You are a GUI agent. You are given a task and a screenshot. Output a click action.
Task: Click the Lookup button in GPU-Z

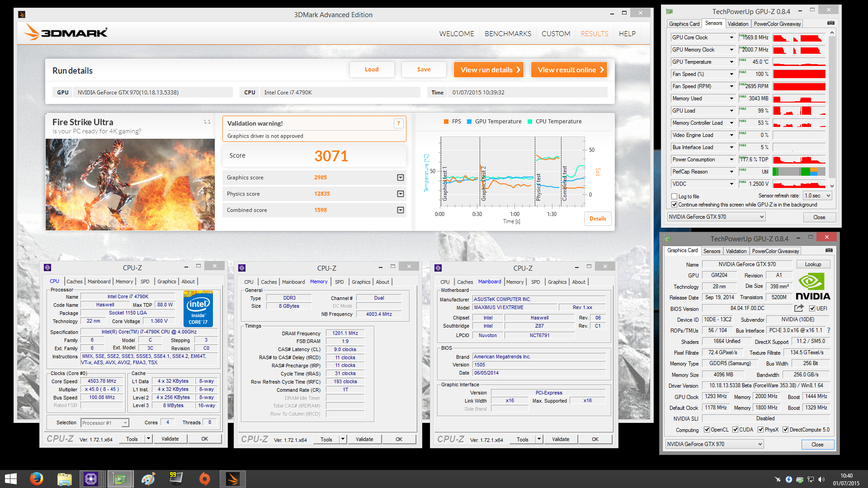point(812,264)
